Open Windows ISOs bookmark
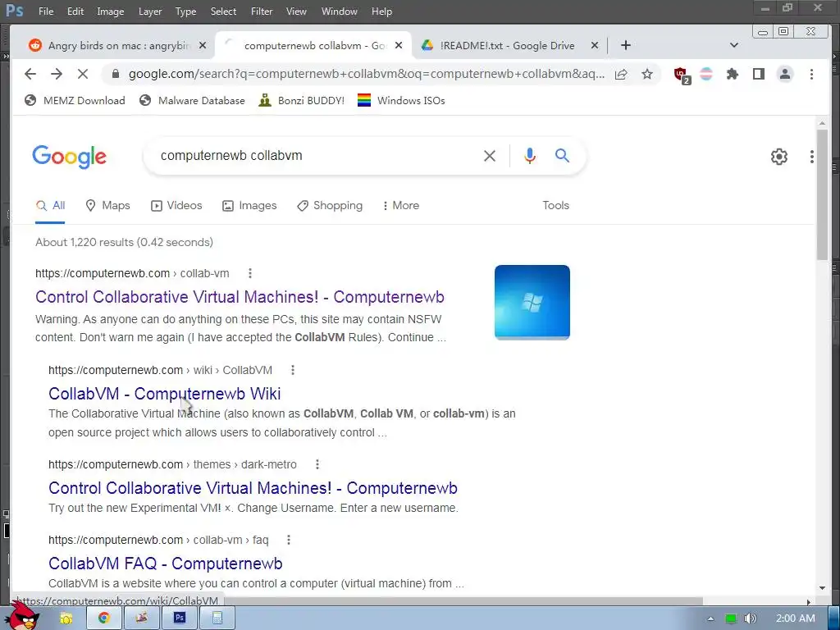Screen dimensions: 840x630 point(400,101)
